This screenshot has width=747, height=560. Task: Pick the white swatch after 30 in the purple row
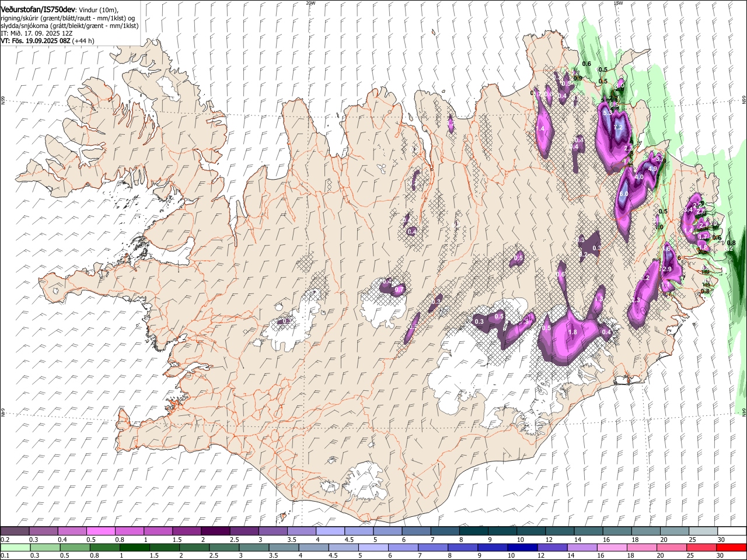pos(731,531)
